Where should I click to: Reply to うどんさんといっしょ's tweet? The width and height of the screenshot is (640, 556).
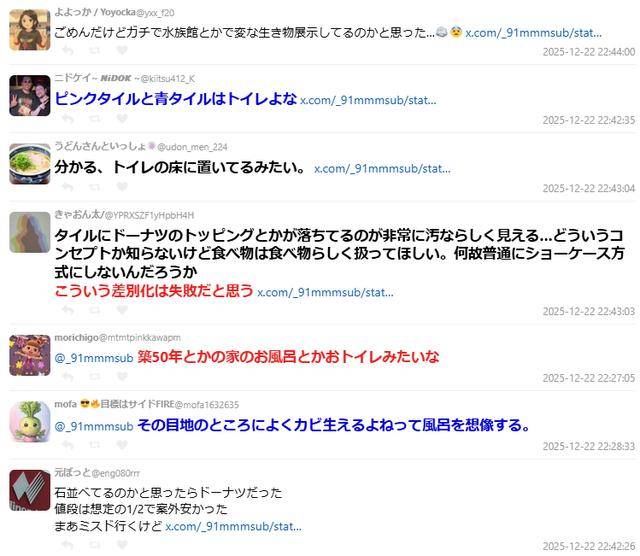(68, 187)
